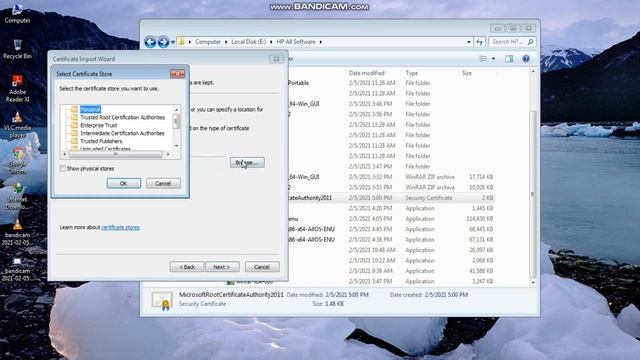
Task: Select the Application row sized 114,630 KB
Action: coord(391,219)
